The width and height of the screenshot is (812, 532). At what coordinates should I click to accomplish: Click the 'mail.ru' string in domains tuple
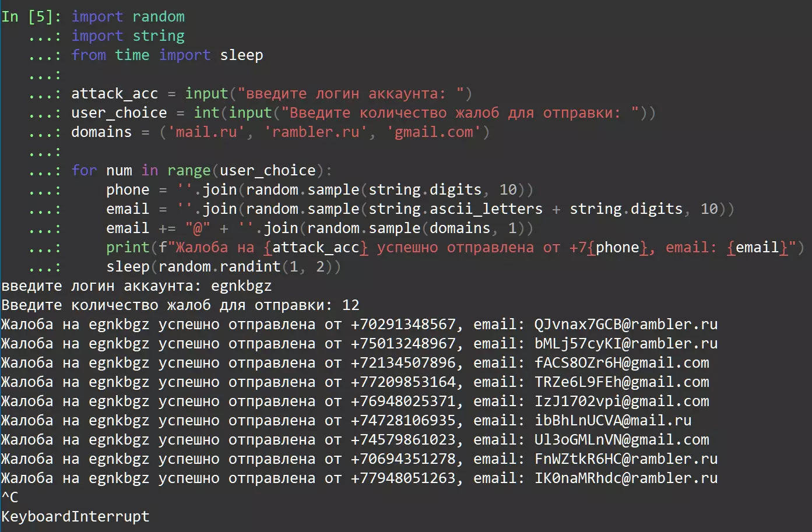tap(206, 132)
